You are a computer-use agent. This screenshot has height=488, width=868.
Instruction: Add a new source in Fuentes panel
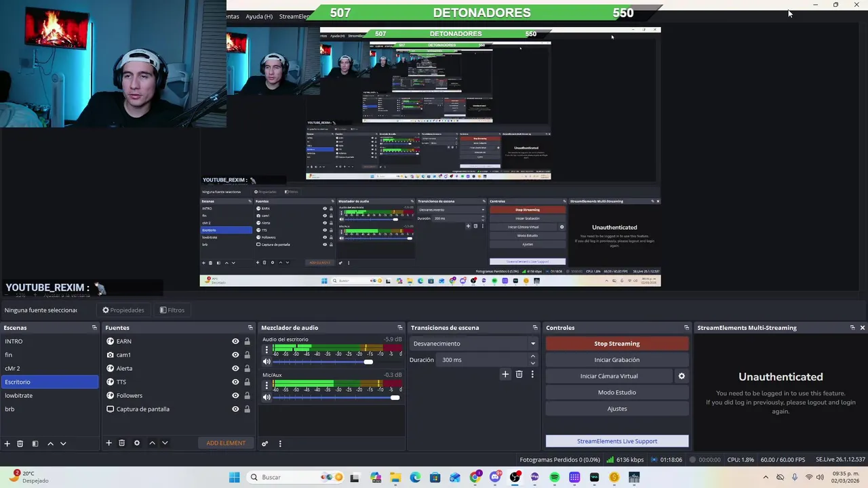coord(108,443)
